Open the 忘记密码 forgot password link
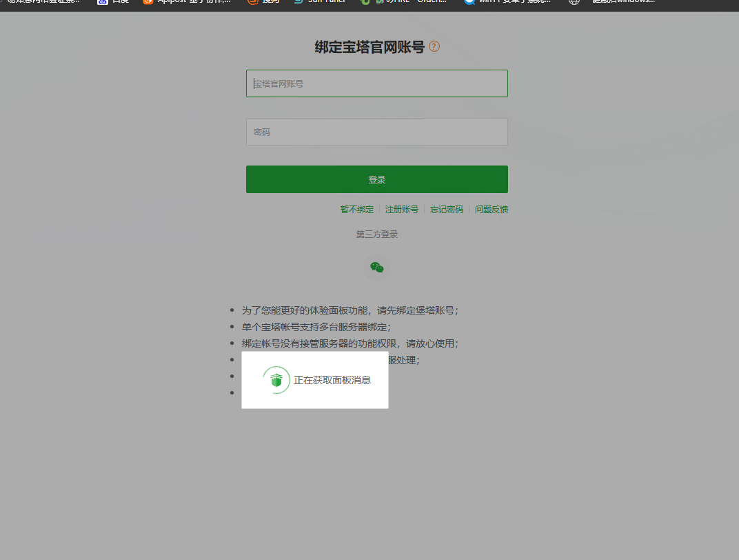This screenshot has width=739, height=560. [x=446, y=209]
